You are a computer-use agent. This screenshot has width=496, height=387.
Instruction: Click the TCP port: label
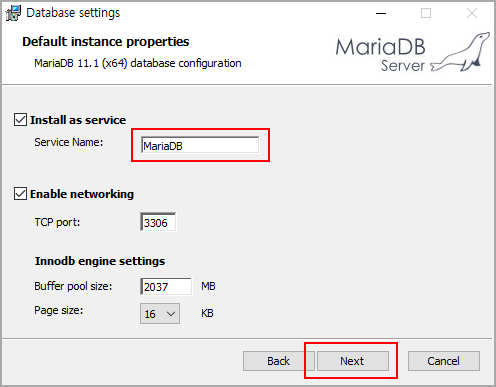point(57,222)
